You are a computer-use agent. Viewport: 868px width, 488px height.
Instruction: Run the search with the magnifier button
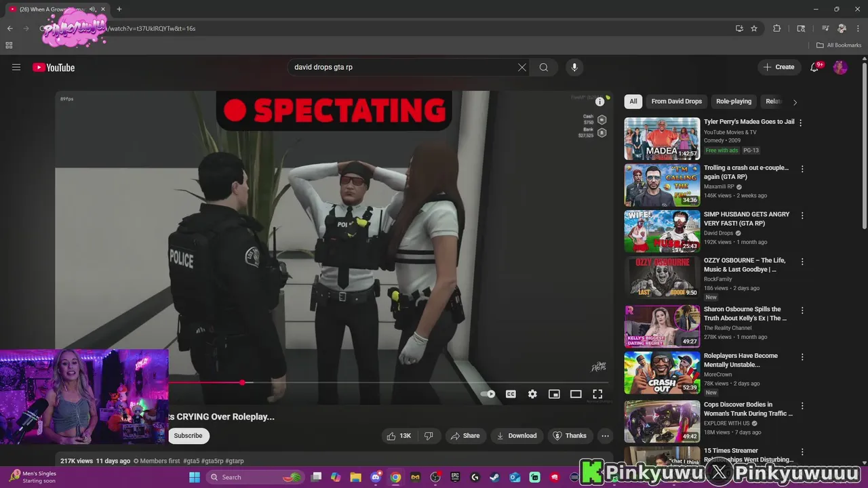pos(544,67)
